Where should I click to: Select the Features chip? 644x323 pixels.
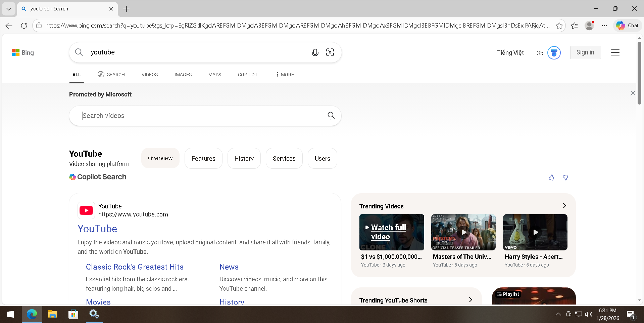point(203,158)
